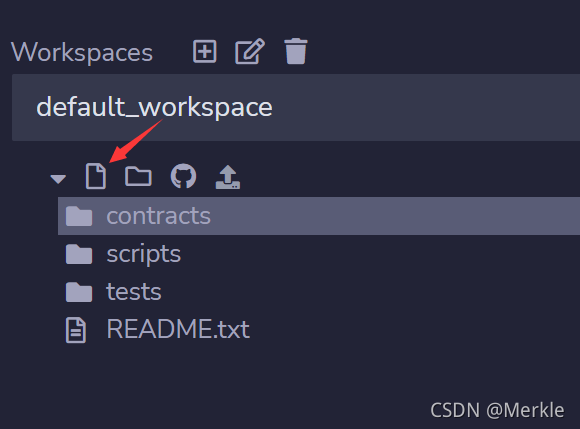Expand the scripts folder
580x429 pixels.
coord(144,254)
